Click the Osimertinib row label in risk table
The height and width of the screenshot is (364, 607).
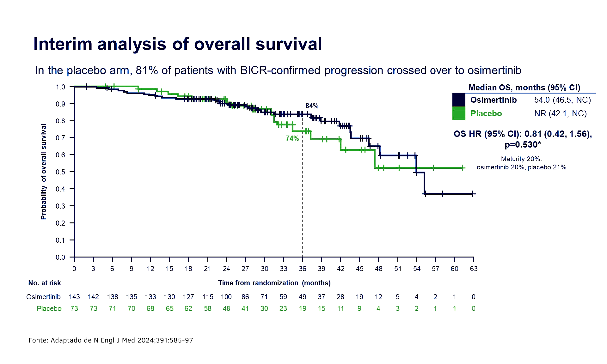pos(43,297)
